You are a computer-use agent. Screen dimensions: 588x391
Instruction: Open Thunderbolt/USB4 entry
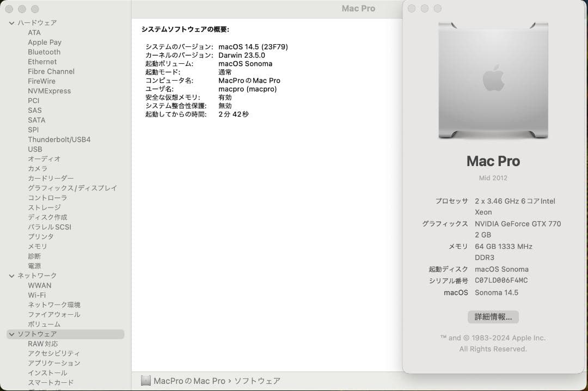point(59,139)
